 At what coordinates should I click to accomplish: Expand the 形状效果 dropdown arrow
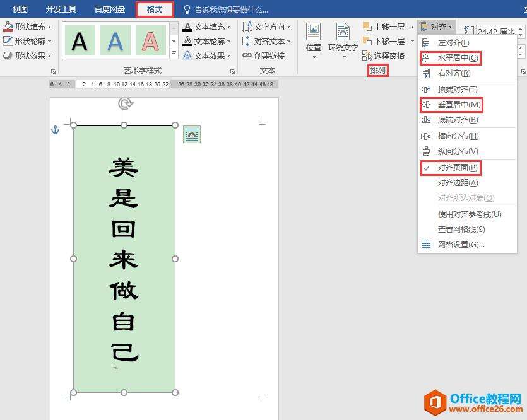pos(50,55)
